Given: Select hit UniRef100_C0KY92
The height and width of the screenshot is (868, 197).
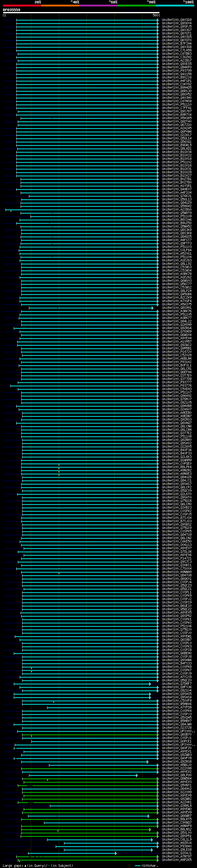Looking at the screenshot, I should 177,84.
